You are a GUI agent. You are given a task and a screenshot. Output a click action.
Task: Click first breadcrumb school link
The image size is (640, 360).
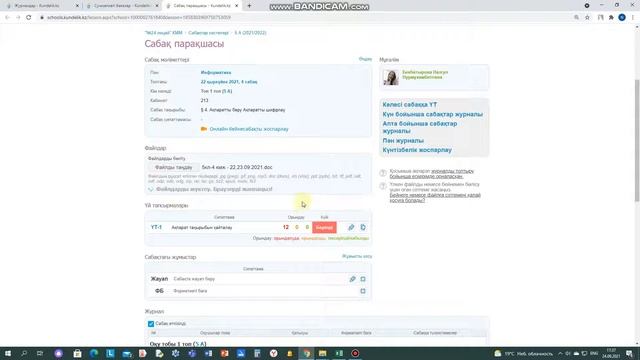(x=163, y=33)
